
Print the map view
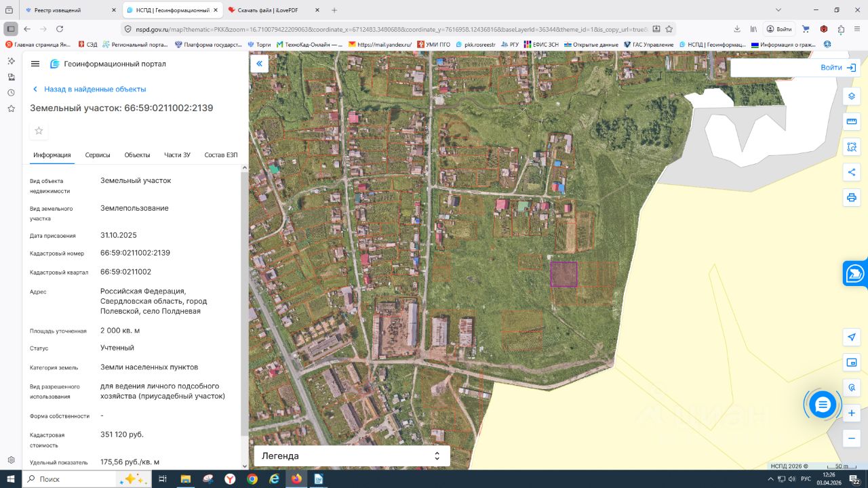(851, 197)
